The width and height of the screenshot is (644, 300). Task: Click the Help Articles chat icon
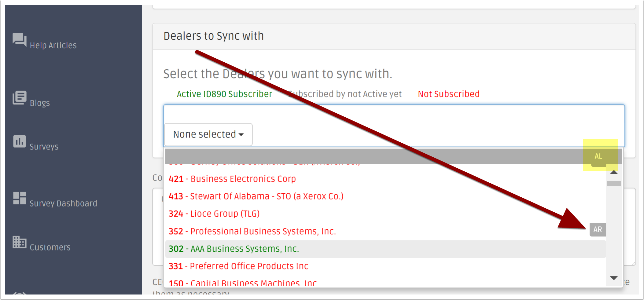click(19, 40)
